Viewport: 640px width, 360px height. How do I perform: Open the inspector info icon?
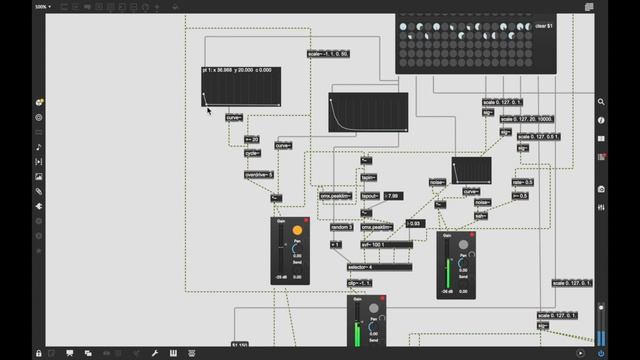601,120
